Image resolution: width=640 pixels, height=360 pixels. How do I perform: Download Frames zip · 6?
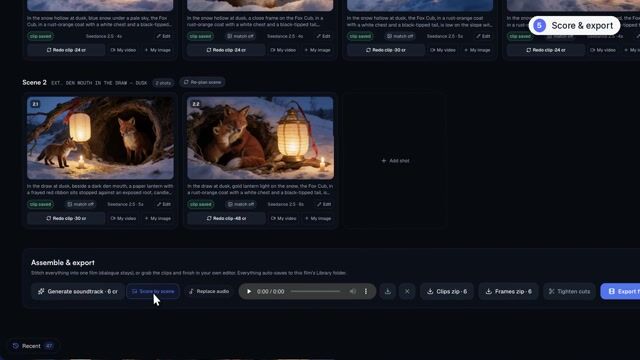point(508,291)
